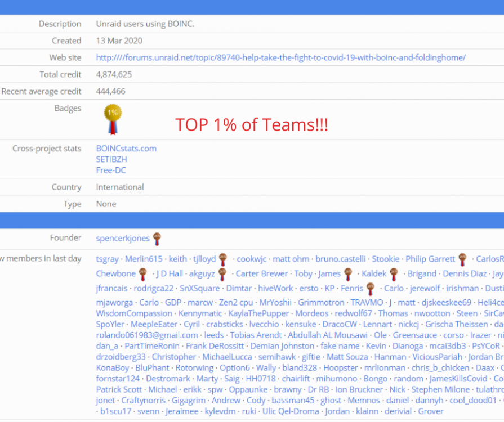Open chris_b_chicken member profile
The height and width of the screenshot is (422, 504).
(x=440, y=368)
